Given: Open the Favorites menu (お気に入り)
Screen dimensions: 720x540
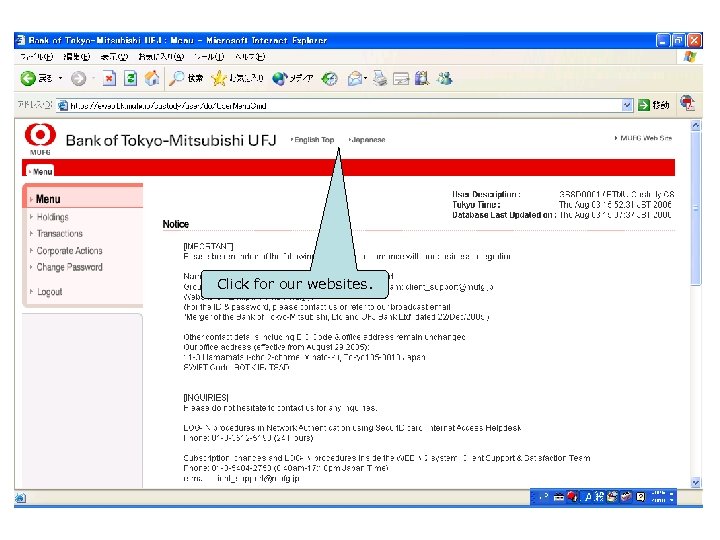Looking at the screenshot, I should [x=161, y=57].
